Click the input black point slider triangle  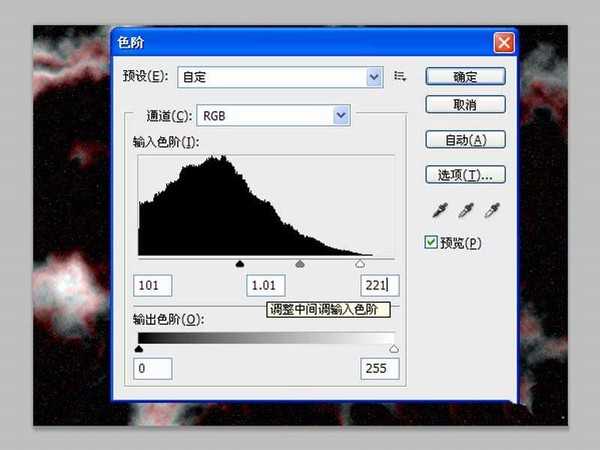(239, 264)
